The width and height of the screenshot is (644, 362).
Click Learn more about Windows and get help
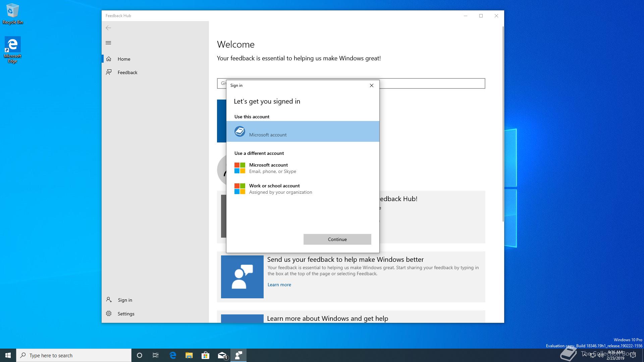[x=328, y=318]
